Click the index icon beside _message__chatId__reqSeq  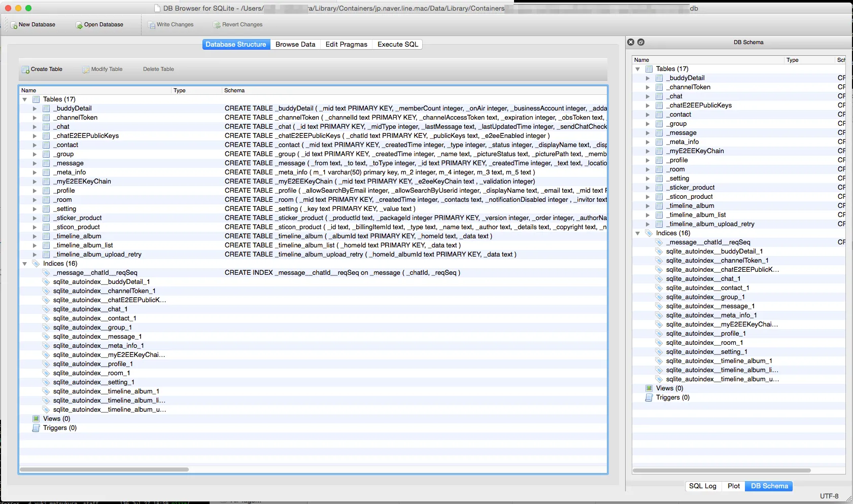pos(47,272)
